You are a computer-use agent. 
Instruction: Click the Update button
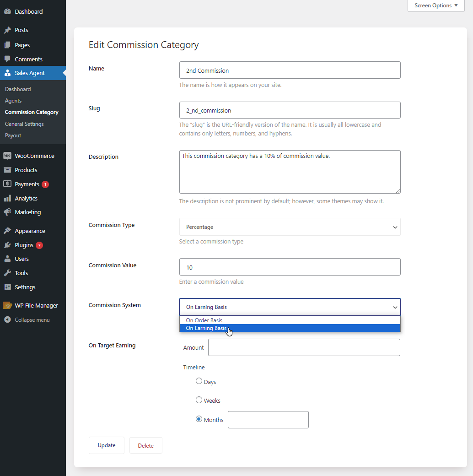[x=106, y=445]
